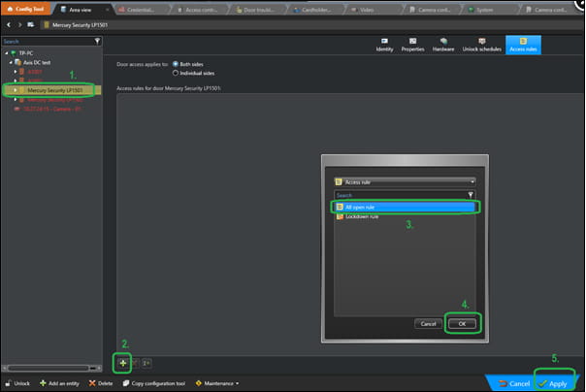Viewport: 586px width, 392px height.
Task: Select Both sides radio button
Action: tap(176, 64)
